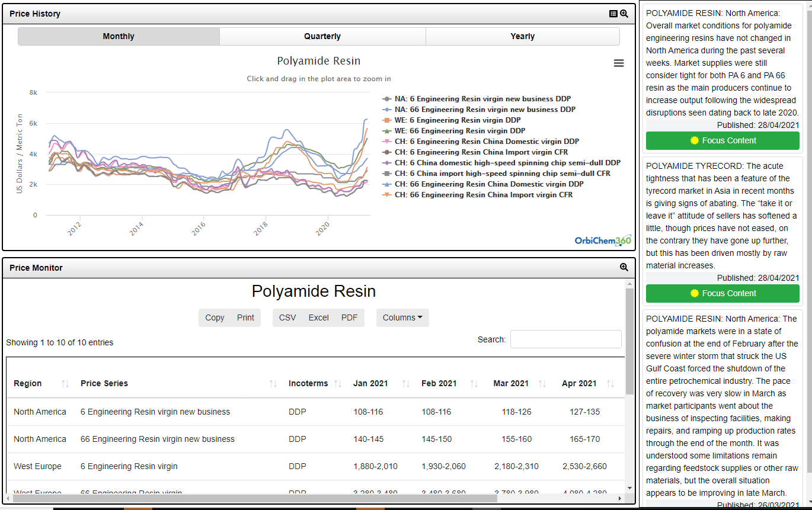Click the 'Price History' panel title
Viewport: 812px width, 510px height.
(35, 14)
